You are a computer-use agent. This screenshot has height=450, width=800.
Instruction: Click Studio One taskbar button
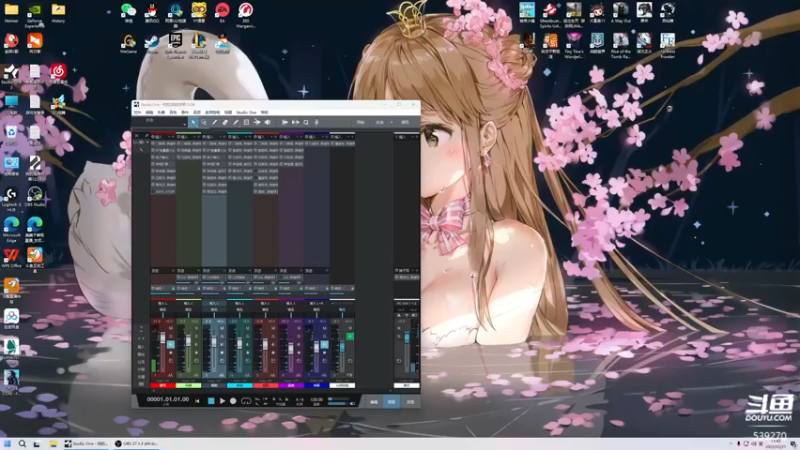(86, 444)
